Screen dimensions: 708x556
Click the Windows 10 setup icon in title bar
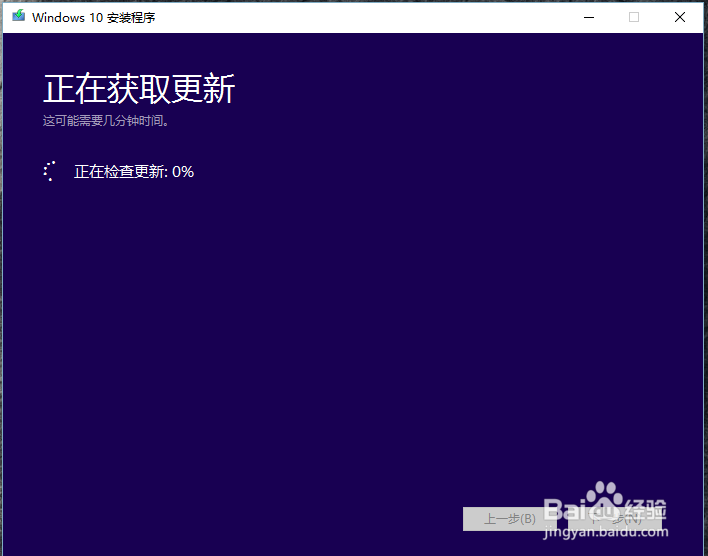19,16
